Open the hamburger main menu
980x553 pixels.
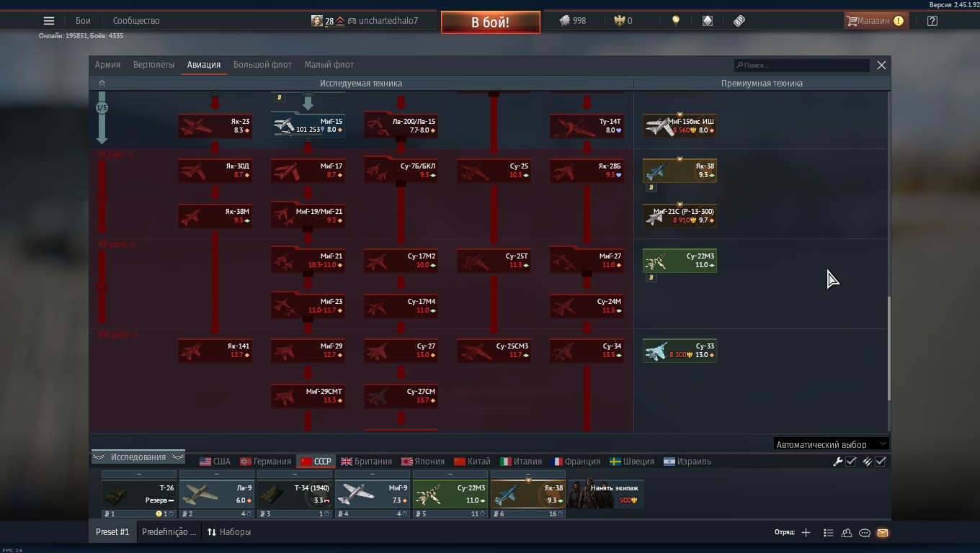click(x=49, y=21)
